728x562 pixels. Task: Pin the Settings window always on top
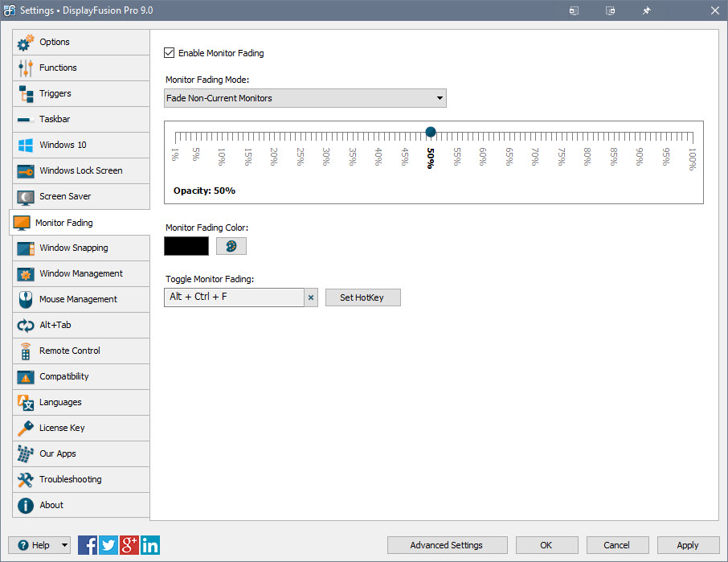click(x=646, y=10)
